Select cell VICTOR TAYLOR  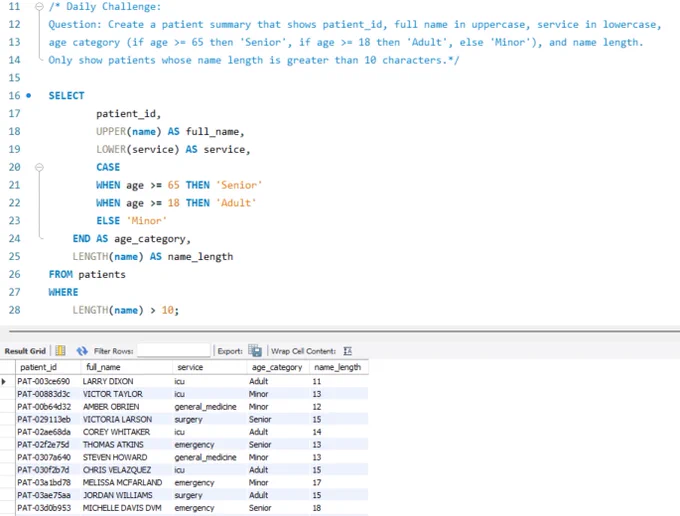[112, 394]
